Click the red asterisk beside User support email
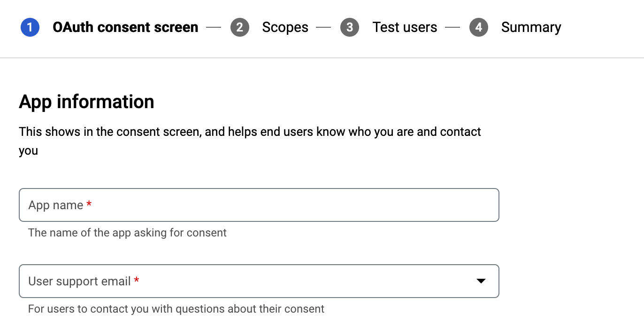The image size is (644, 330). click(137, 281)
